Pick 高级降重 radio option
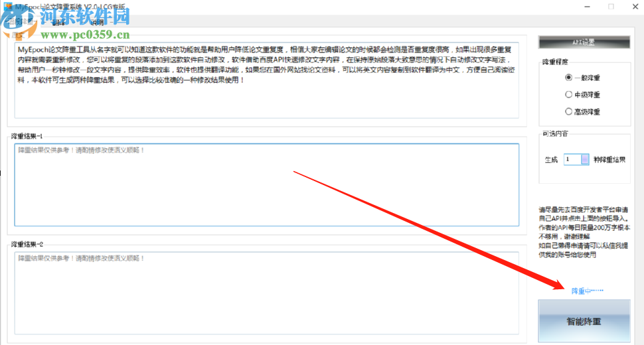 (x=582, y=111)
